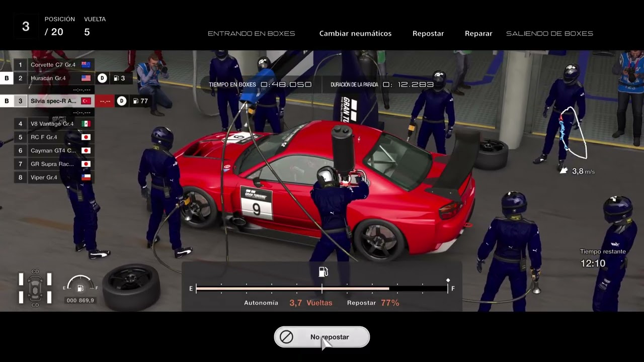This screenshot has width=644, height=362.
Task: Select the Reparar pit step
Action: [x=478, y=34]
